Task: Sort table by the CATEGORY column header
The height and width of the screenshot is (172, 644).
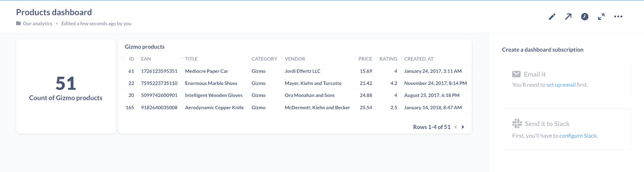Action: coord(264,59)
